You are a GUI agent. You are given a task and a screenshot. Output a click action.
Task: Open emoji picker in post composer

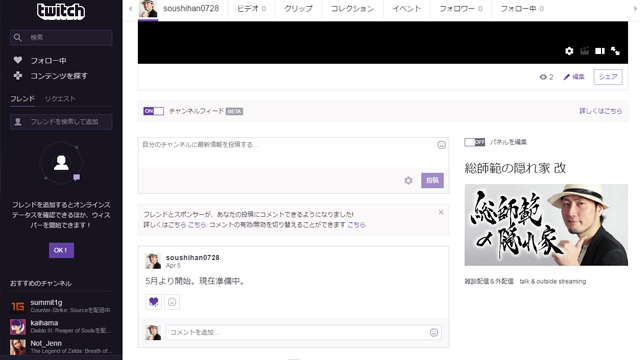[x=441, y=145]
